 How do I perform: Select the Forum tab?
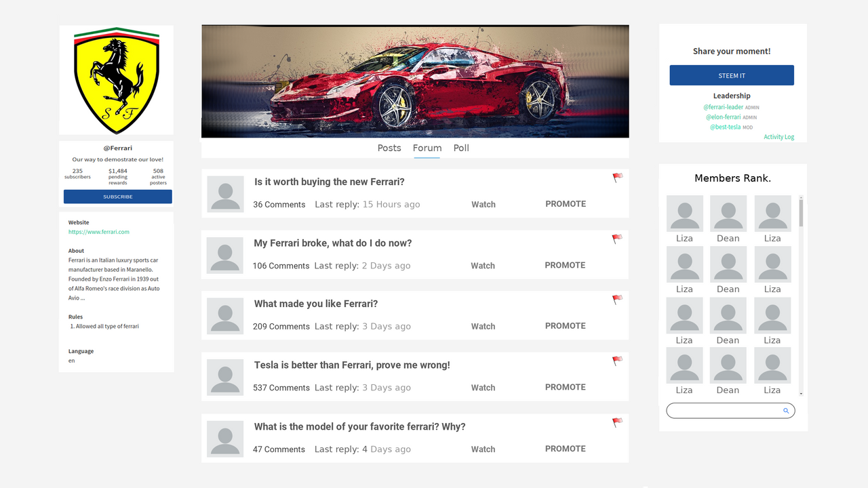point(427,148)
